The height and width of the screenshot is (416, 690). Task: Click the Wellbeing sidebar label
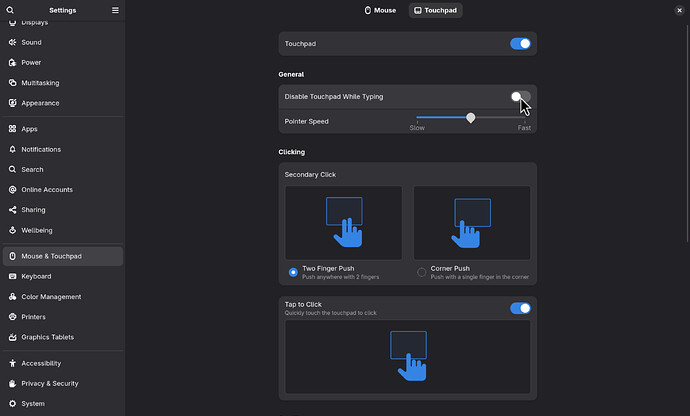click(x=37, y=230)
